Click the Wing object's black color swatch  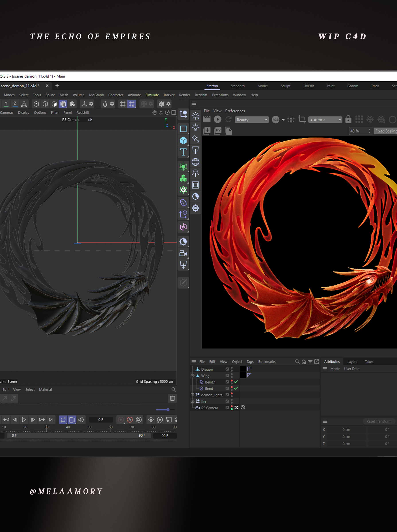tap(243, 375)
